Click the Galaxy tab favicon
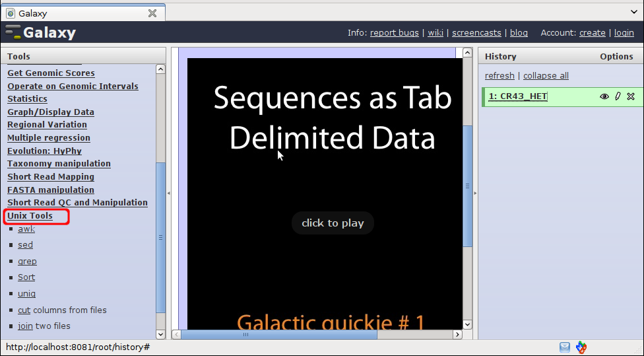The image size is (644, 356). tap(11, 13)
